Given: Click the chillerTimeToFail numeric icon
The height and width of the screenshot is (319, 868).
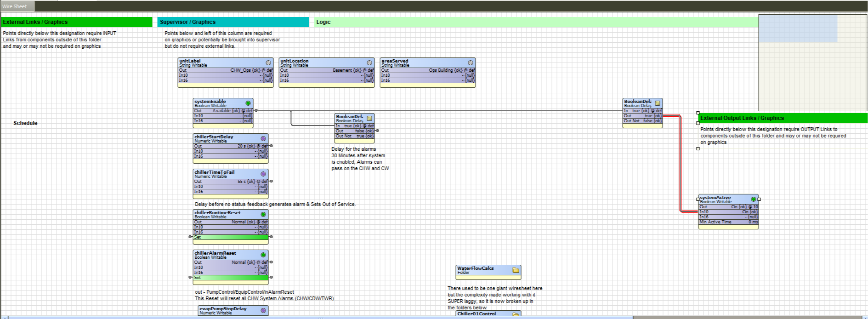Looking at the screenshot, I should click(x=263, y=174).
